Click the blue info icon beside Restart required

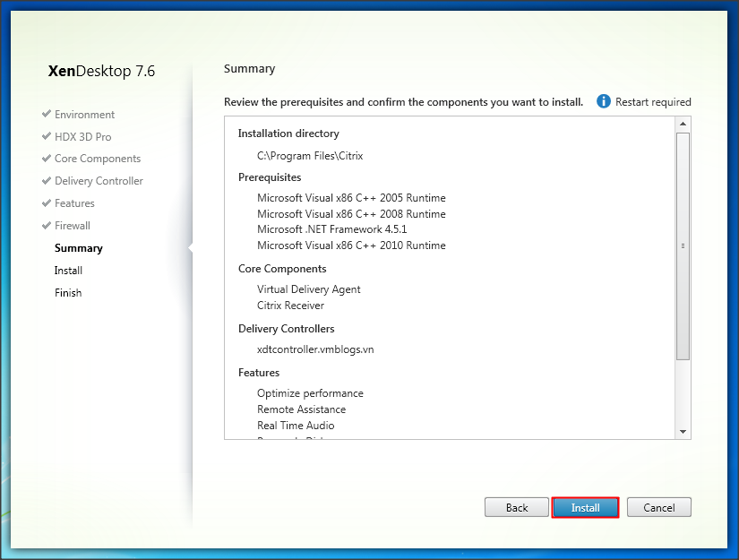point(604,102)
